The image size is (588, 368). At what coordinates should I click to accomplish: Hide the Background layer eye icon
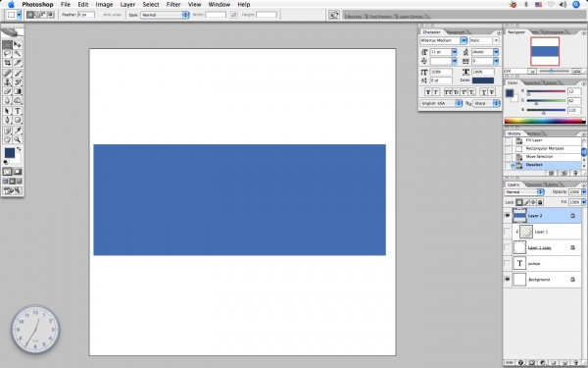[508, 280]
